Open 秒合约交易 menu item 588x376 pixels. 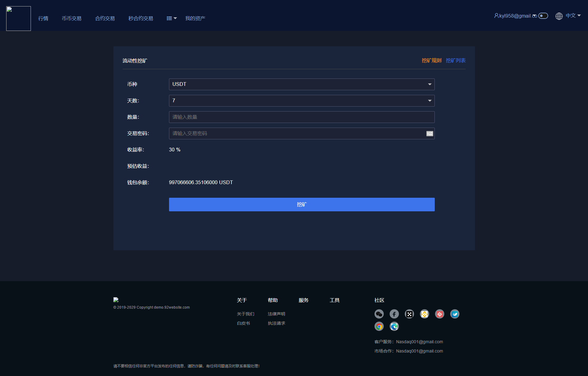point(141,19)
